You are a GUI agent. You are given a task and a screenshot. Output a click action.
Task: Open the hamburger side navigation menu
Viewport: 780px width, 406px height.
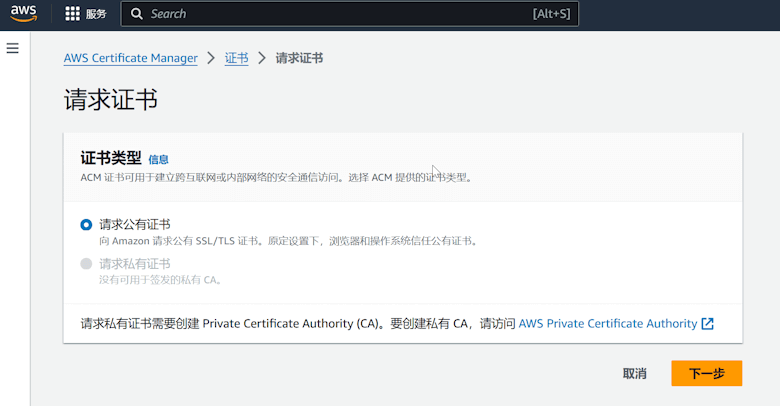click(x=12, y=48)
